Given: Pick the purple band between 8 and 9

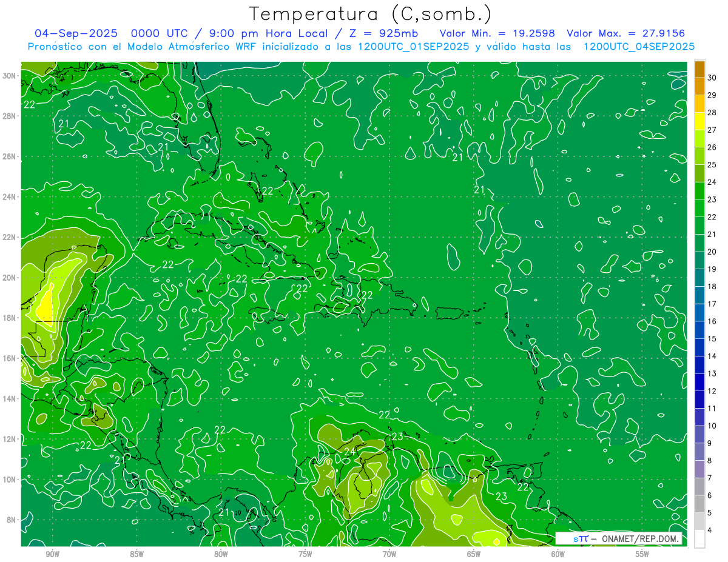Looking at the screenshot, I should coord(699,452).
